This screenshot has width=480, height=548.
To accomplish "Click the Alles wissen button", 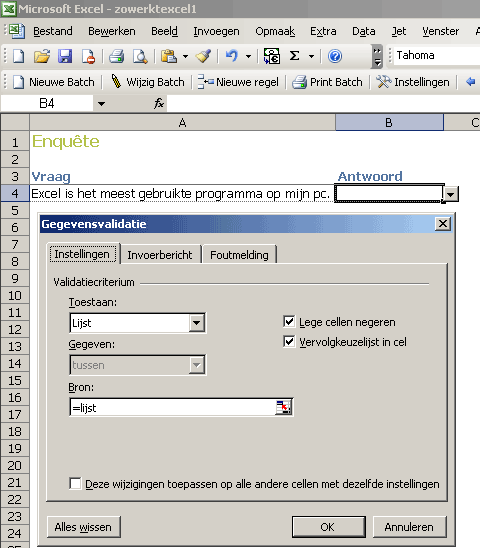I will pyautogui.click(x=83, y=527).
